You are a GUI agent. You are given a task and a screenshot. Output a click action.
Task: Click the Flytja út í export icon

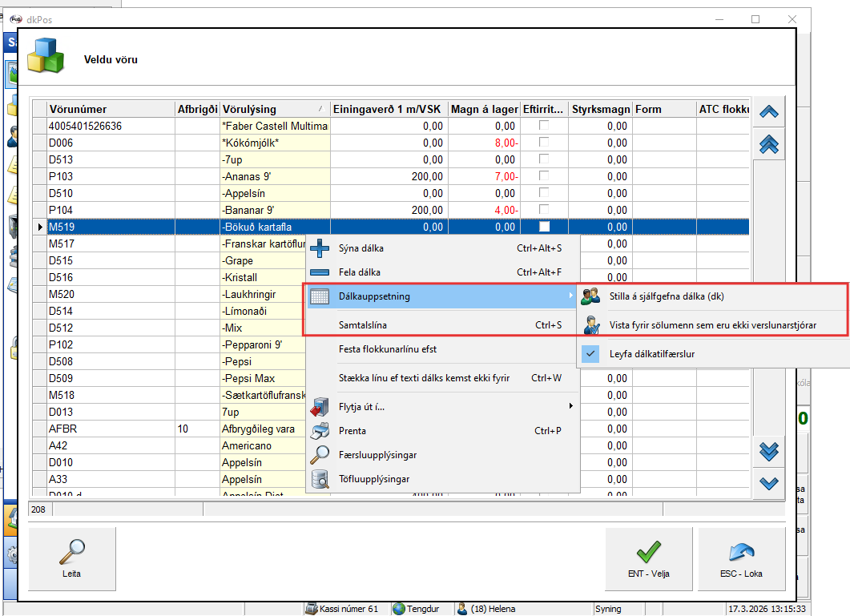click(x=320, y=407)
